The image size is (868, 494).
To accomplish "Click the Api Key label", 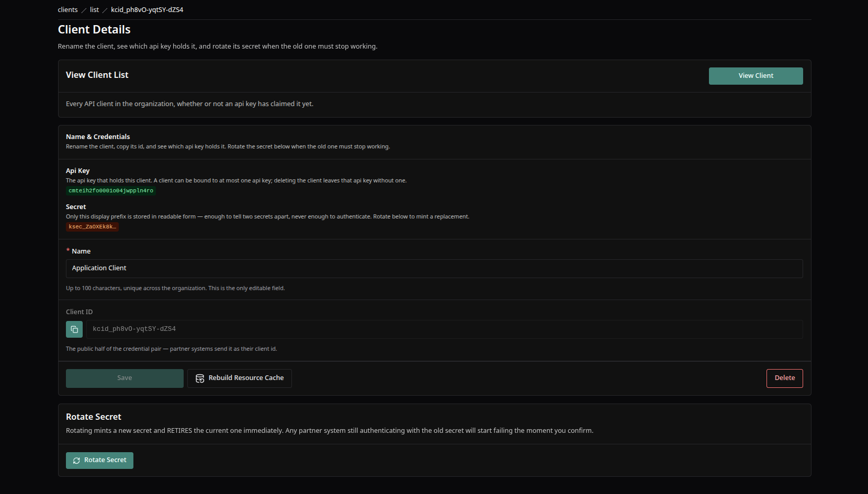I will point(77,171).
